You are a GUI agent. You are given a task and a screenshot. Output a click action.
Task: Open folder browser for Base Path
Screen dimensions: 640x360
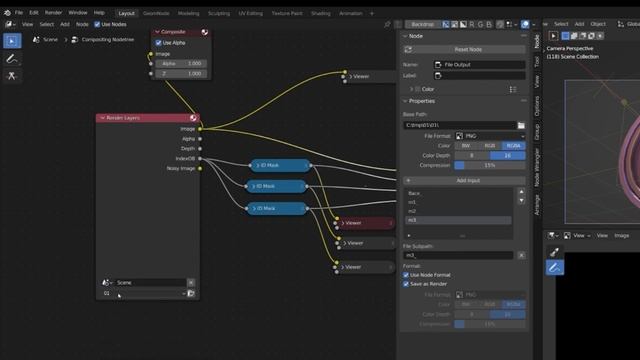tap(521, 125)
